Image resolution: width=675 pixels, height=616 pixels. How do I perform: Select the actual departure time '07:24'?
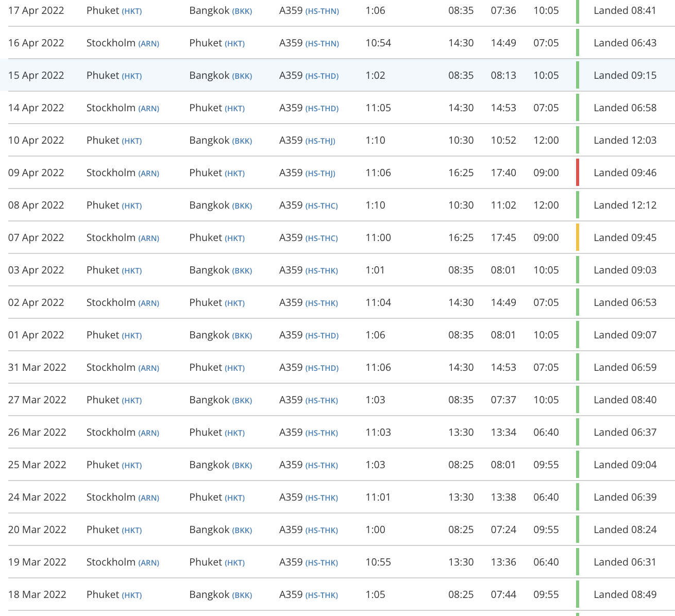pyautogui.click(x=503, y=529)
